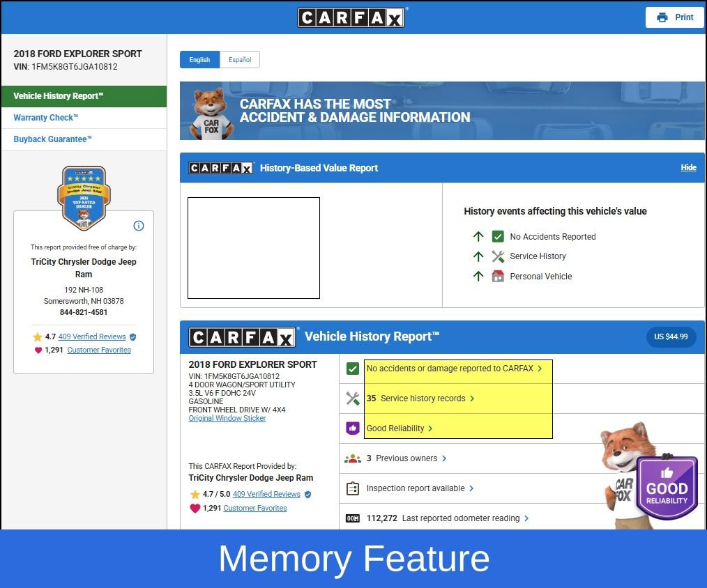Hide the History-Based Value Report
707x588 pixels.
pos(688,168)
